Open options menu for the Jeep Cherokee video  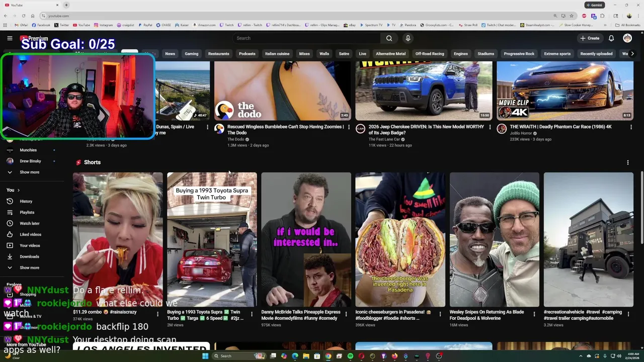pos(490,127)
